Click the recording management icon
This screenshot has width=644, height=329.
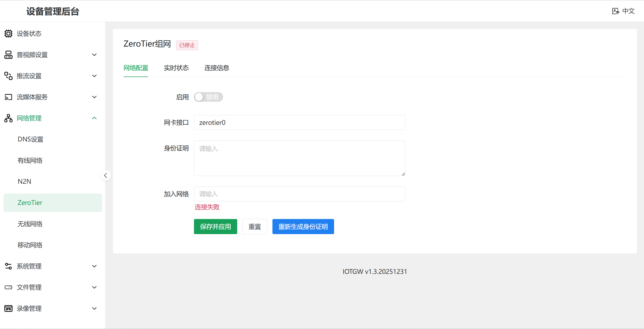[x=8, y=308]
